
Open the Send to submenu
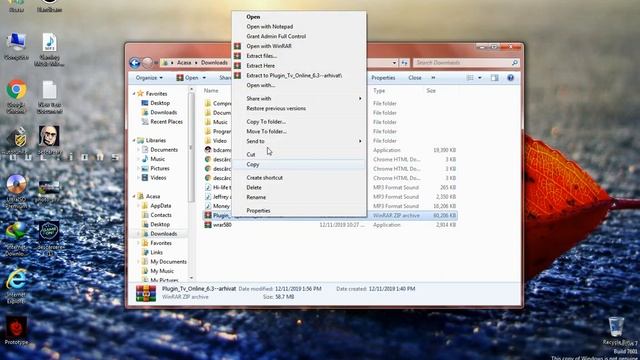click(299, 141)
